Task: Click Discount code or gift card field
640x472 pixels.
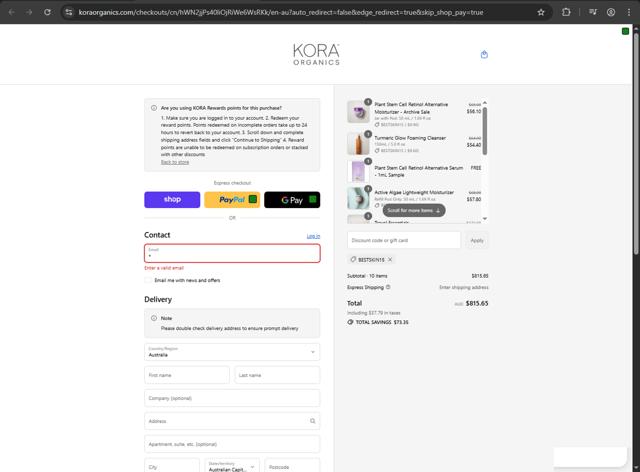Action: (x=404, y=240)
